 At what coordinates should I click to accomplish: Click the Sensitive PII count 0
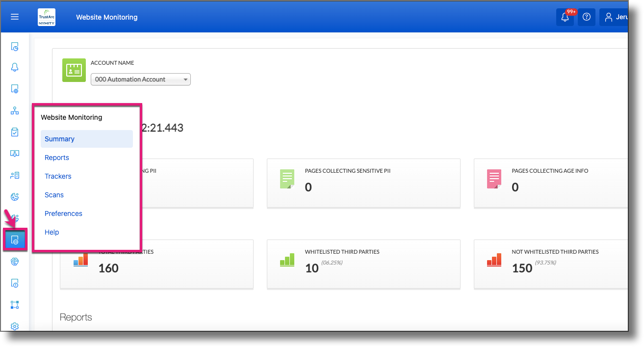pos(309,187)
